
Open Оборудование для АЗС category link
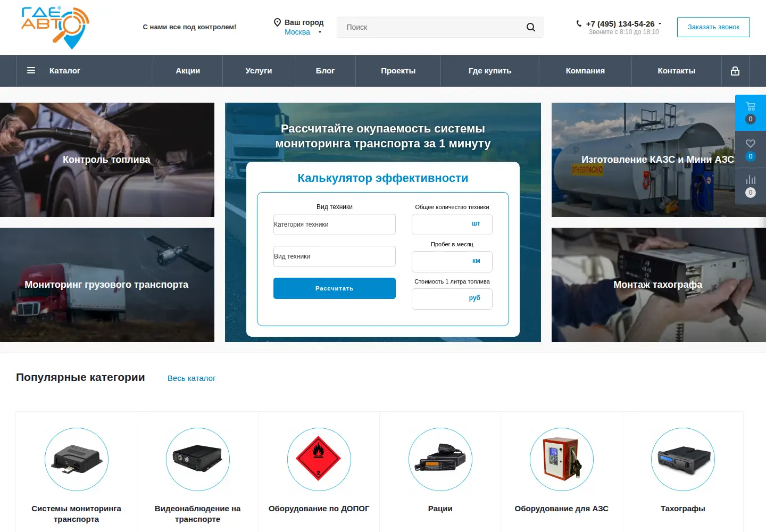tap(562, 509)
